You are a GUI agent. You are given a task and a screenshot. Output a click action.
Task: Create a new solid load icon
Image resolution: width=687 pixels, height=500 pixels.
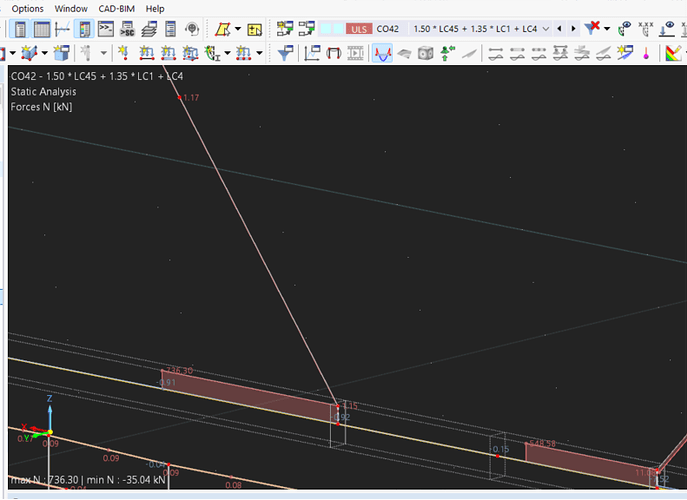coord(190,53)
